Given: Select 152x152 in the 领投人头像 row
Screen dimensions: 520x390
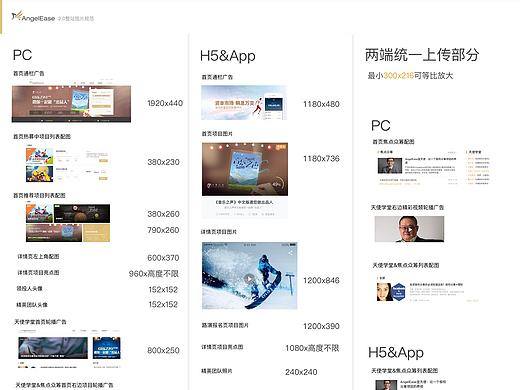Looking at the screenshot, I should pos(163,290).
